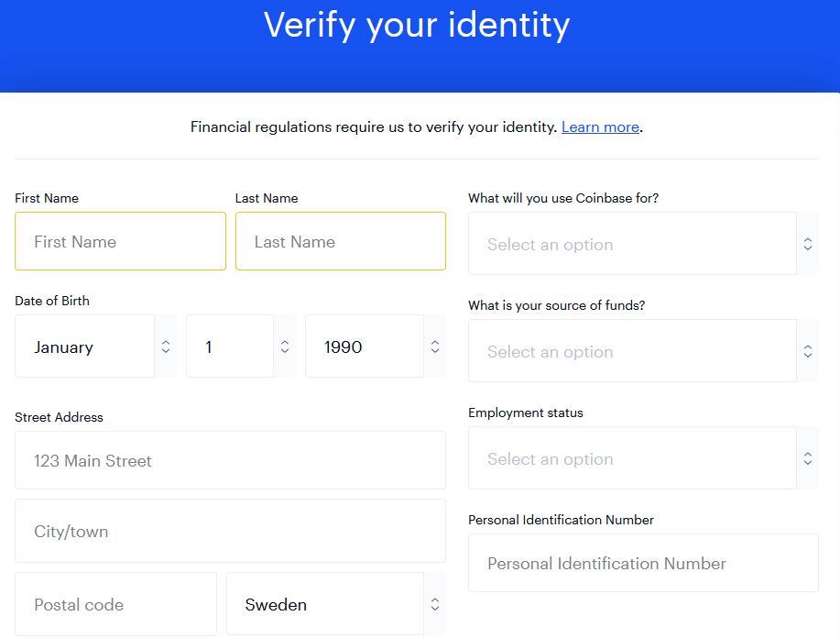Click the month selector arrows icon
840x638 pixels.
pyautogui.click(x=166, y=346)
